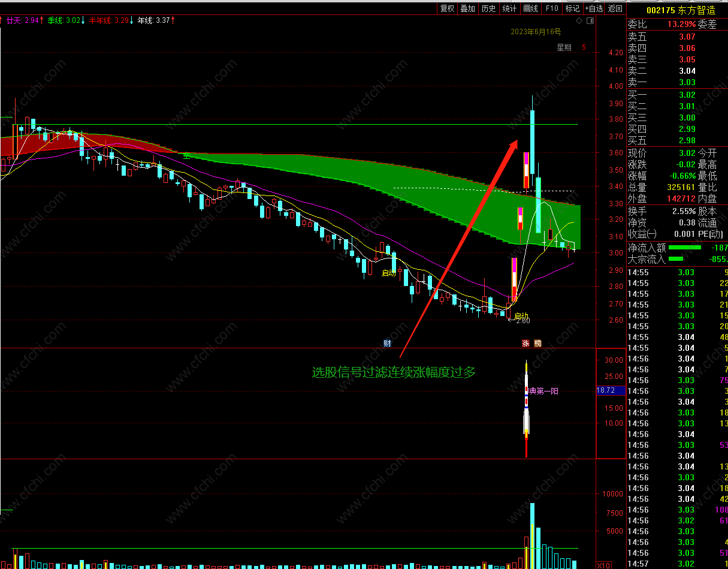Click the X10 volume scale indicator

point(604,565)
